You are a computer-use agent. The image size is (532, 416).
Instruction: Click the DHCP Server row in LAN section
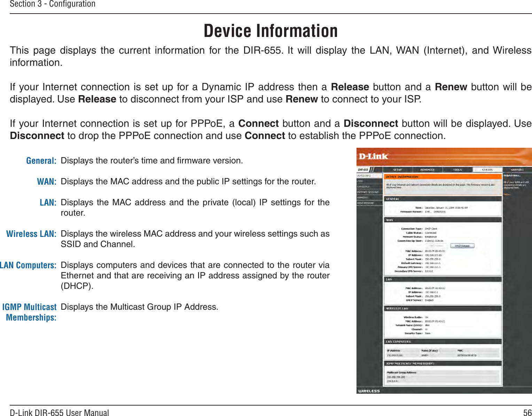point(420,300)
